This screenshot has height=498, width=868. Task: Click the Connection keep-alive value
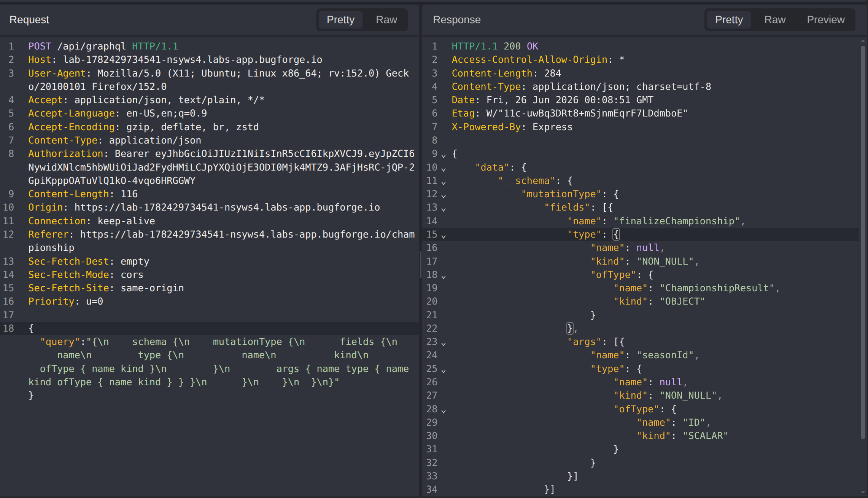pos(126,221)
